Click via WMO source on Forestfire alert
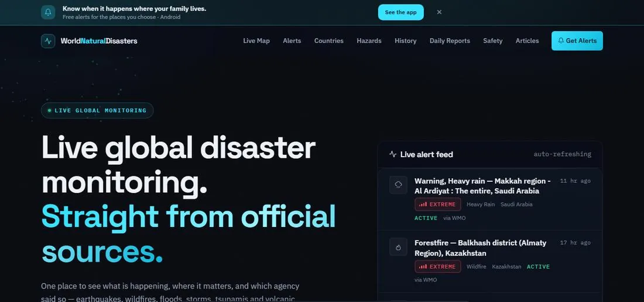This screenshot has width=644, height=302. (426, 280)
